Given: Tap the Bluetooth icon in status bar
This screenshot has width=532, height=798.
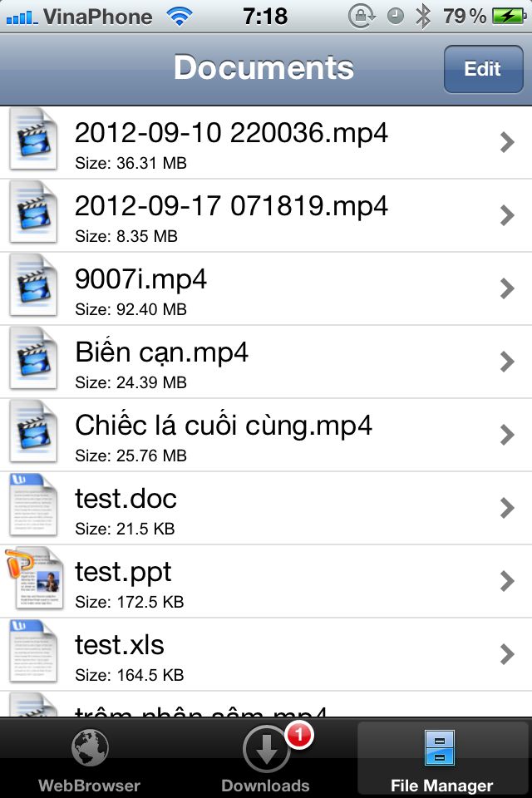Looking at the screenshot, I should (x=422, y=17).
